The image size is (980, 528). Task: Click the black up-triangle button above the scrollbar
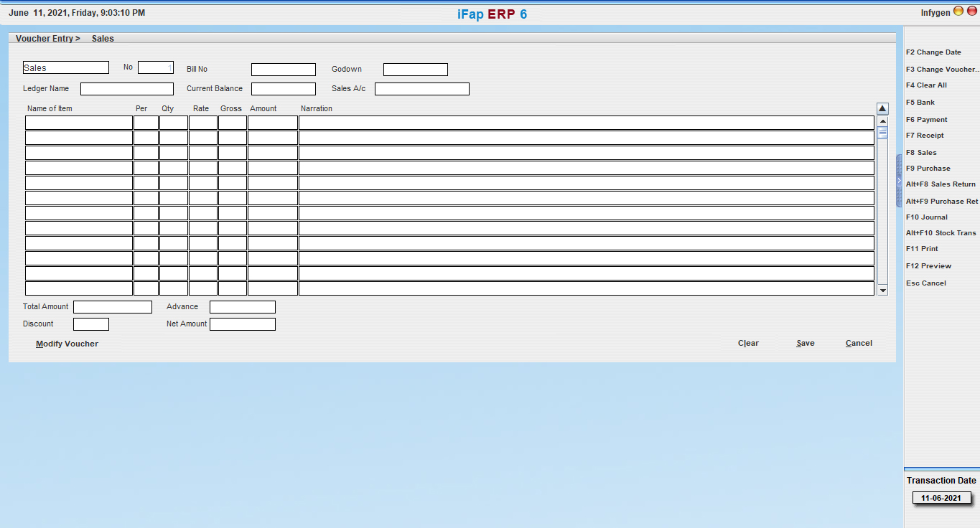coord(882,108)
